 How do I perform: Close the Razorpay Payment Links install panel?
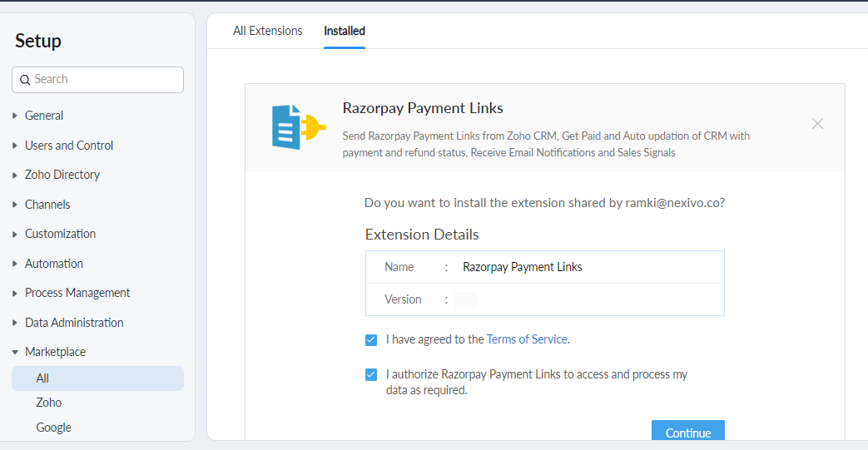pos(817,123)
